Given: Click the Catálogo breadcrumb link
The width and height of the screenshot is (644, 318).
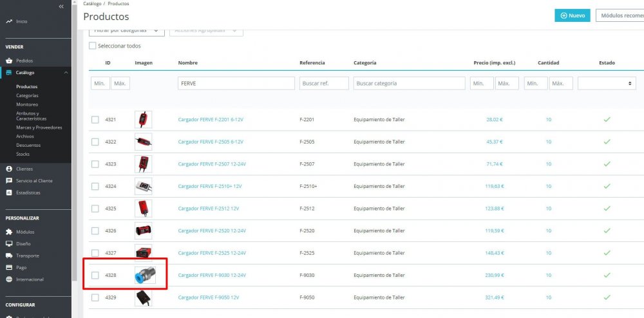Looking at the screenshot, I should pos(92,4).
